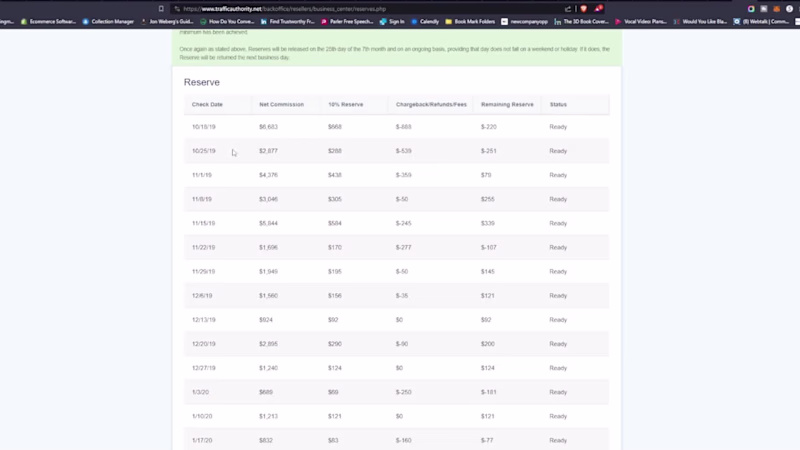Select the 1/17/20 check date cell
The image size is (800, 450).
coord(202,440)
